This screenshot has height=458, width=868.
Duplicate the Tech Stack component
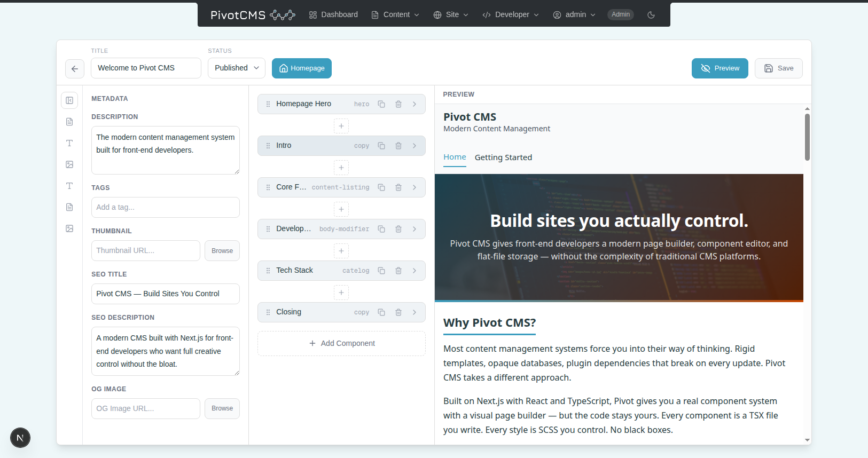pos(381,271)
